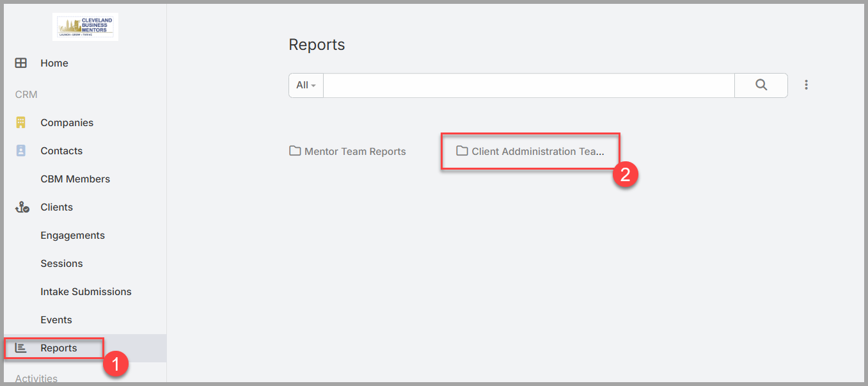Click inside the reports search field
Image resolution: width=868 pixels, height=386 pixels.
[529, 85]
